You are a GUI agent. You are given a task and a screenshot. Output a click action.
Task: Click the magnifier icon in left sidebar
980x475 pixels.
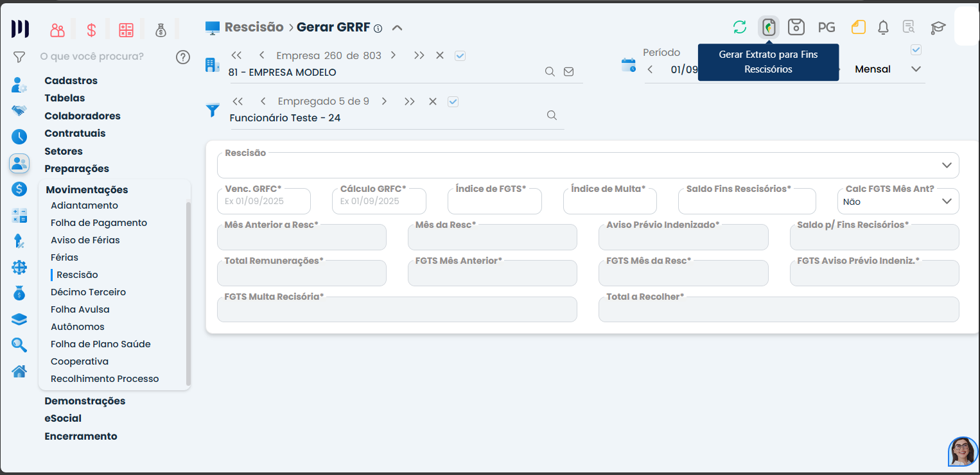click(19, 345)
